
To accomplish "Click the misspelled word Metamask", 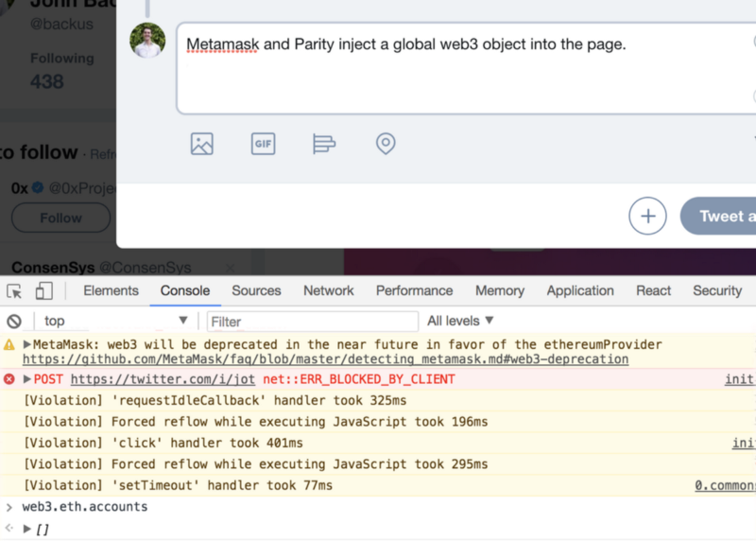I will click(222, 44).
